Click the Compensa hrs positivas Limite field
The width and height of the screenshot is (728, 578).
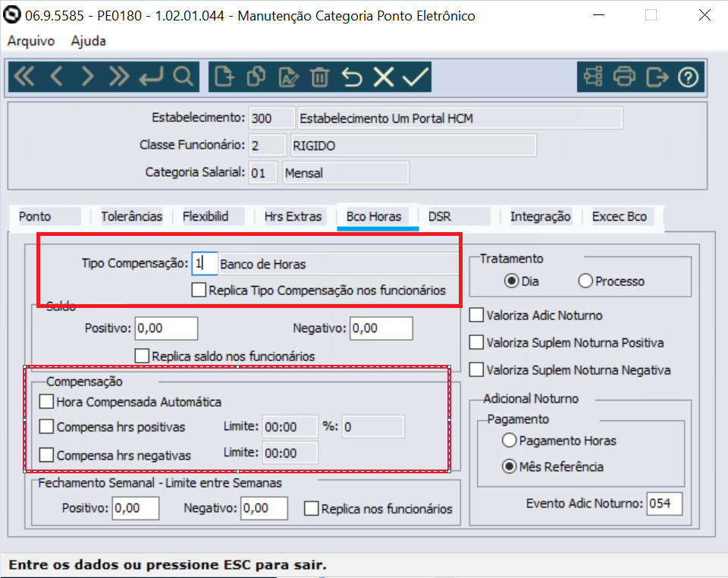(x=290, y=426)
